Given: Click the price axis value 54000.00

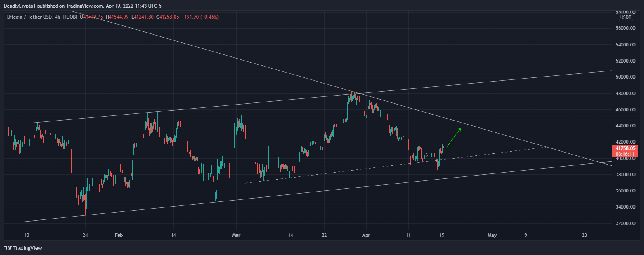Looking at the screenshot, I should (x=626, y=45).
